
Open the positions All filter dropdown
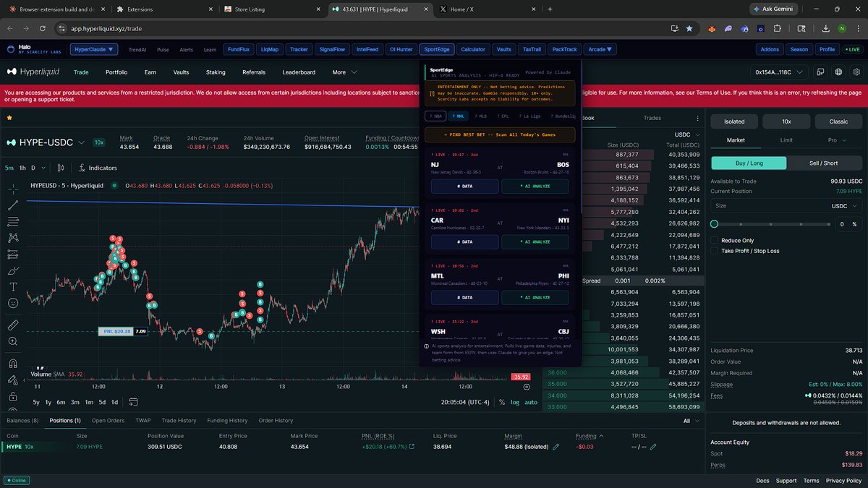pos(690,420)
